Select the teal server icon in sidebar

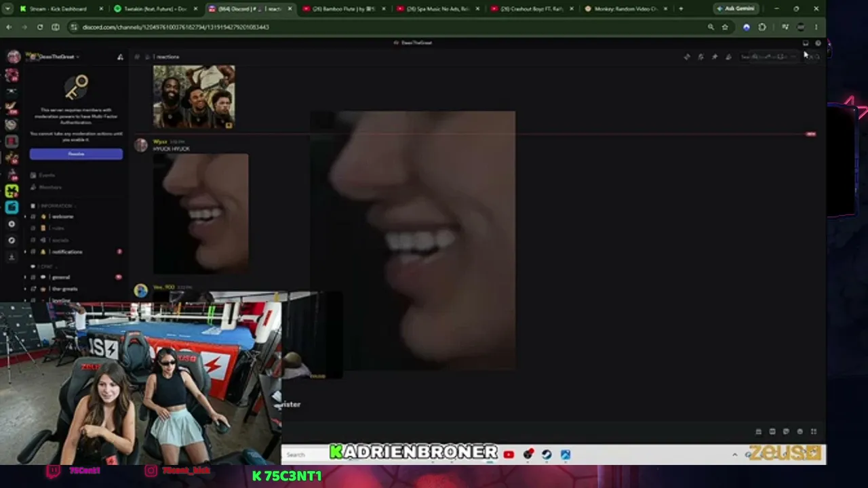(12, 207)
